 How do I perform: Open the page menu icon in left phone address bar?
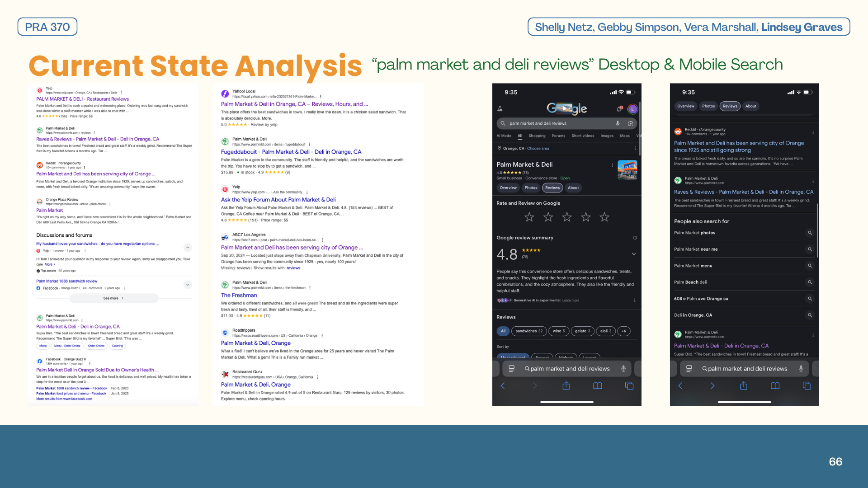click(x=512, y=369)
